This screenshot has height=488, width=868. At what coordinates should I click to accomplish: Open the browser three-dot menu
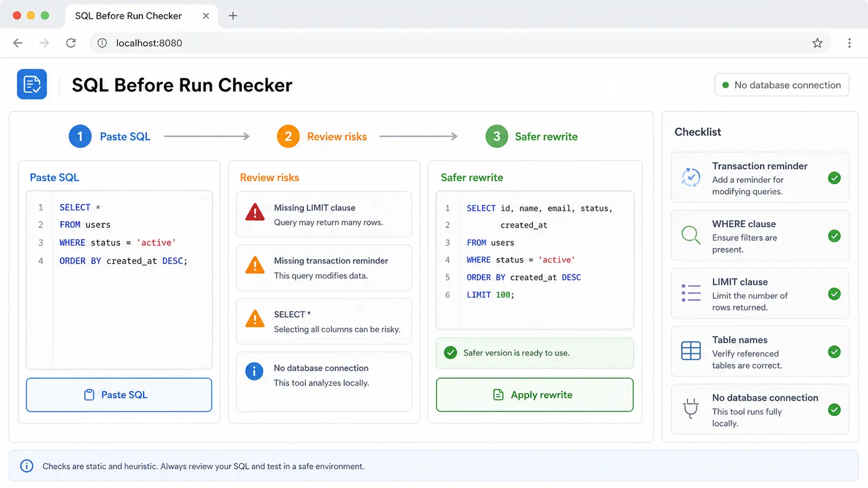(x=849, y=43)
